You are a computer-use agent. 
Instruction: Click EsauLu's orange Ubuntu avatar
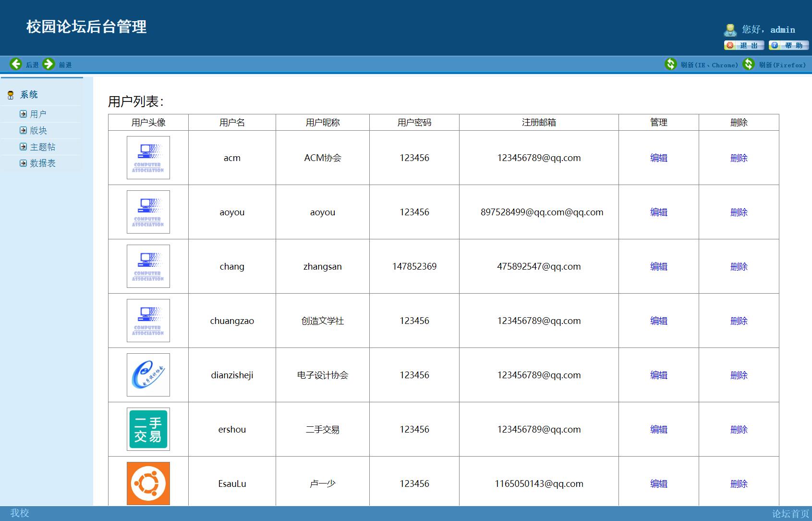point(148,484)
